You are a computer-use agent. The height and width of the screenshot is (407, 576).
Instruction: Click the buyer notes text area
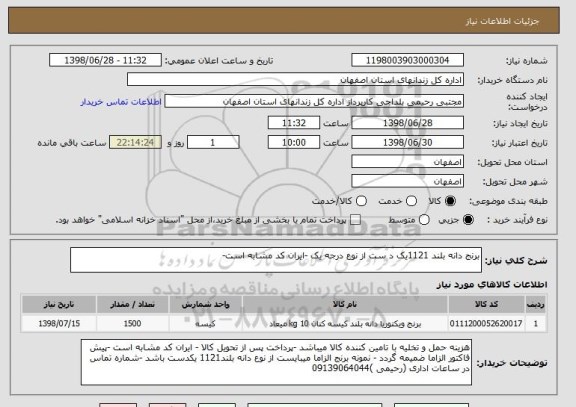276,362
